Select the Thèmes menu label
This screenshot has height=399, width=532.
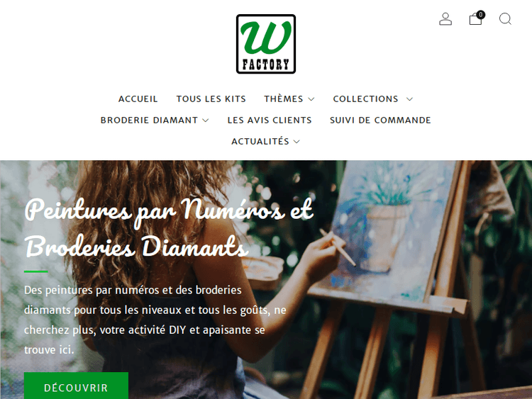(284, 99)
